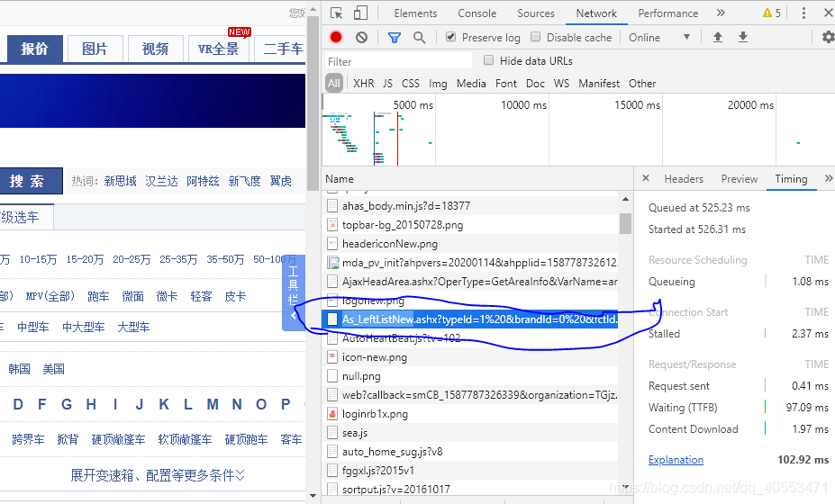Filter requests by Font
835x504 pixels.
coord(506,84)
